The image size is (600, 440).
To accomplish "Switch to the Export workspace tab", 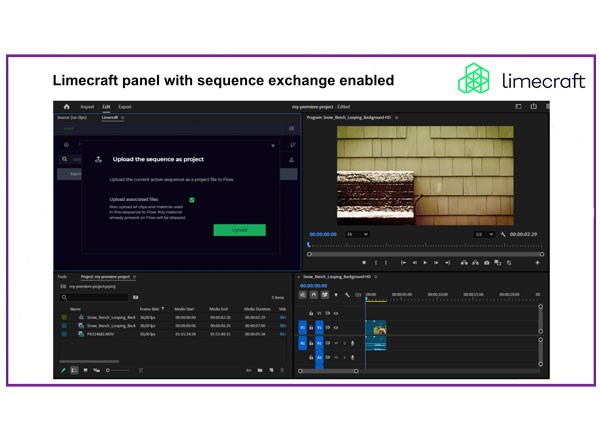I will (125, 107).
